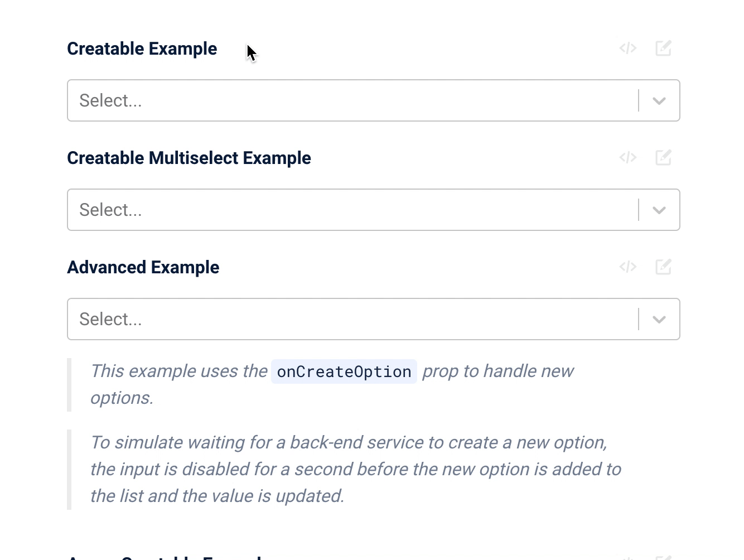Expand the Creatable Example select dropdown
The height and width of the screenshot is (560, 744).
tap(659, 100)
